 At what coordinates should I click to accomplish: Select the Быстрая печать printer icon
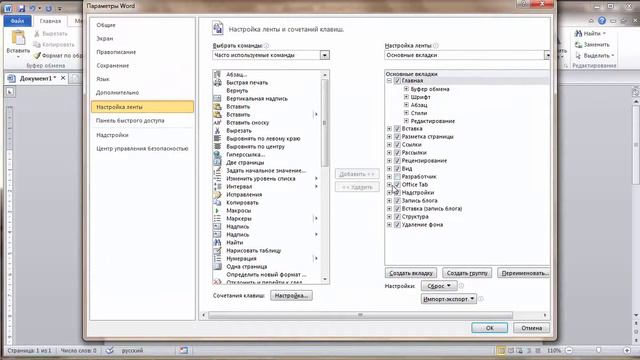217,82
